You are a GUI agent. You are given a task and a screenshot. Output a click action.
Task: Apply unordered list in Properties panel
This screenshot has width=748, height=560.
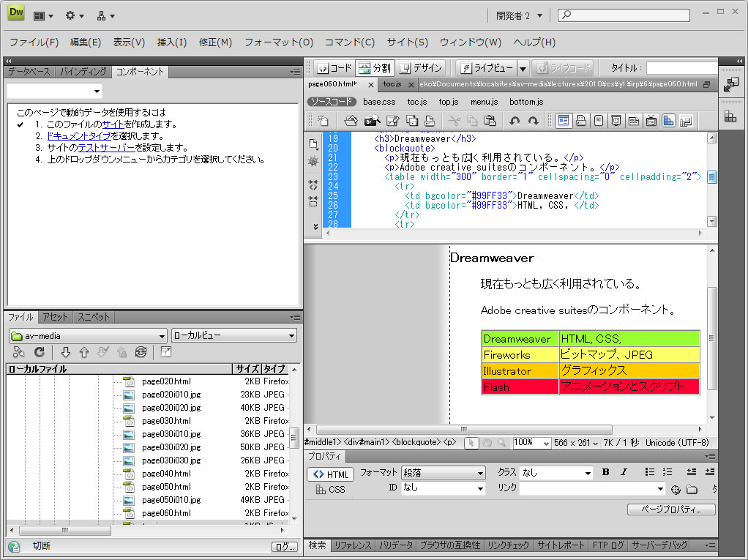[x=649, y=472]
